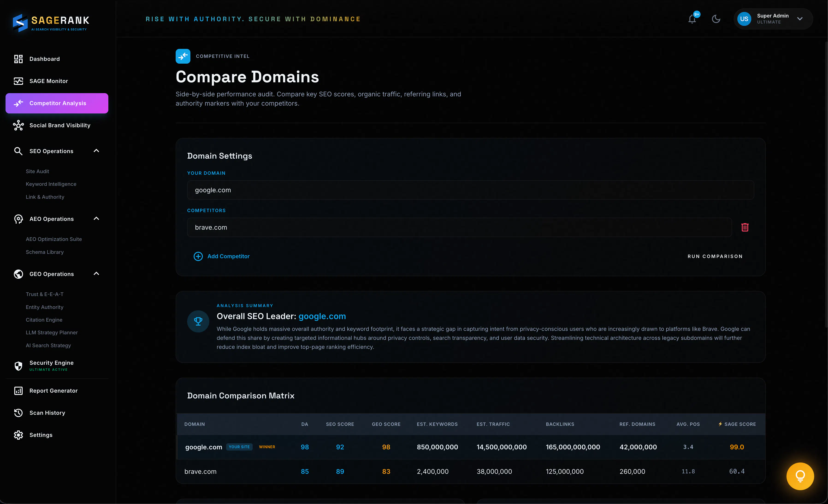The height and width of the screenshot is (504, 828).
Task: Click the Competitive Intel header icon
Action: [183, 56]
